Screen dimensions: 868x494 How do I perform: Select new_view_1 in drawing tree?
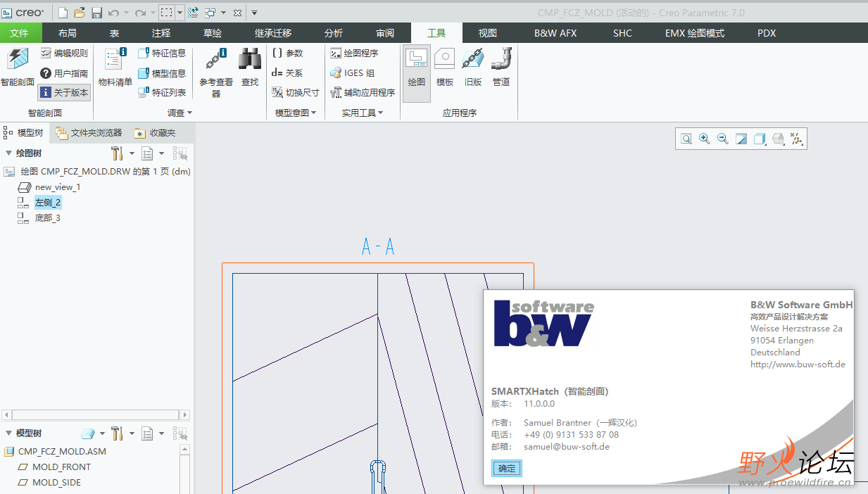[58, 187]
